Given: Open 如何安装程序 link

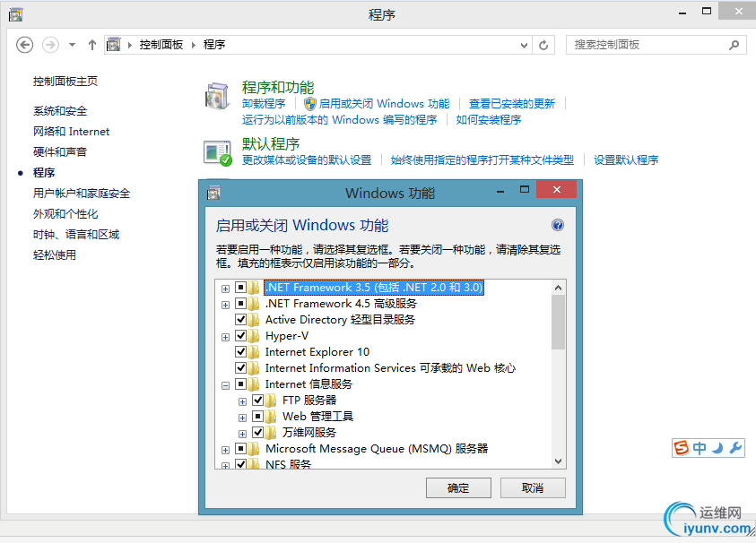Looking at the screenshot, I should (x=489, y=120).
